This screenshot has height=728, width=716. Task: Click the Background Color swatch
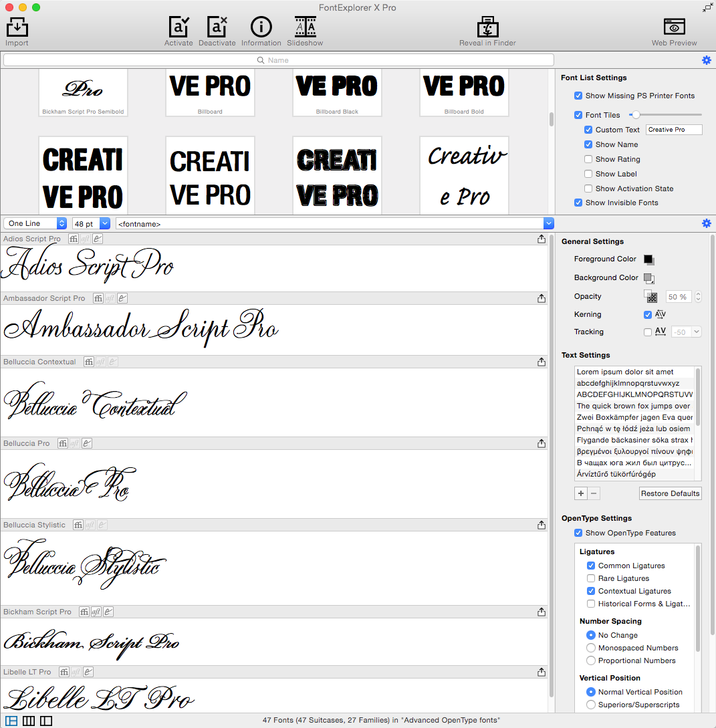pyautogui.click(x=648, y=278)
